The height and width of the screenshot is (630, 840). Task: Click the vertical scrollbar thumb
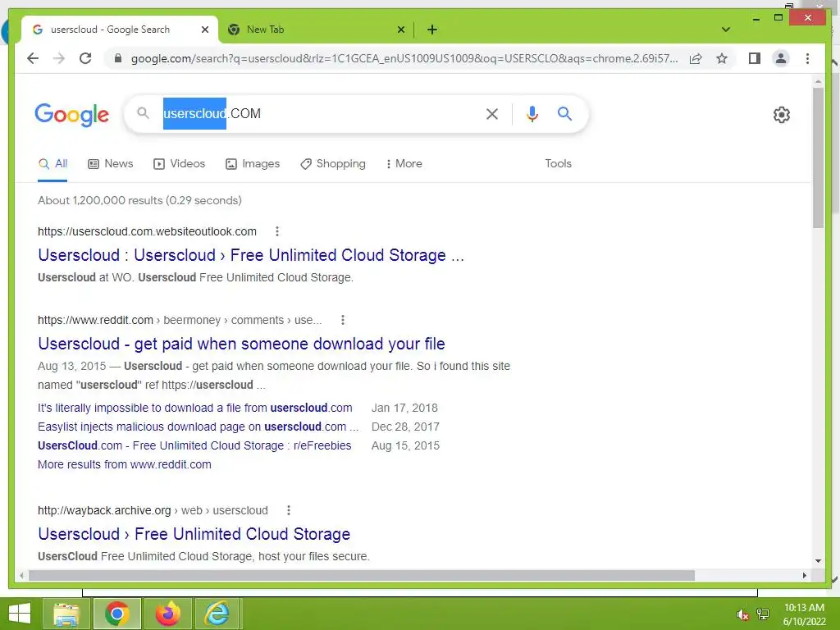818,158
